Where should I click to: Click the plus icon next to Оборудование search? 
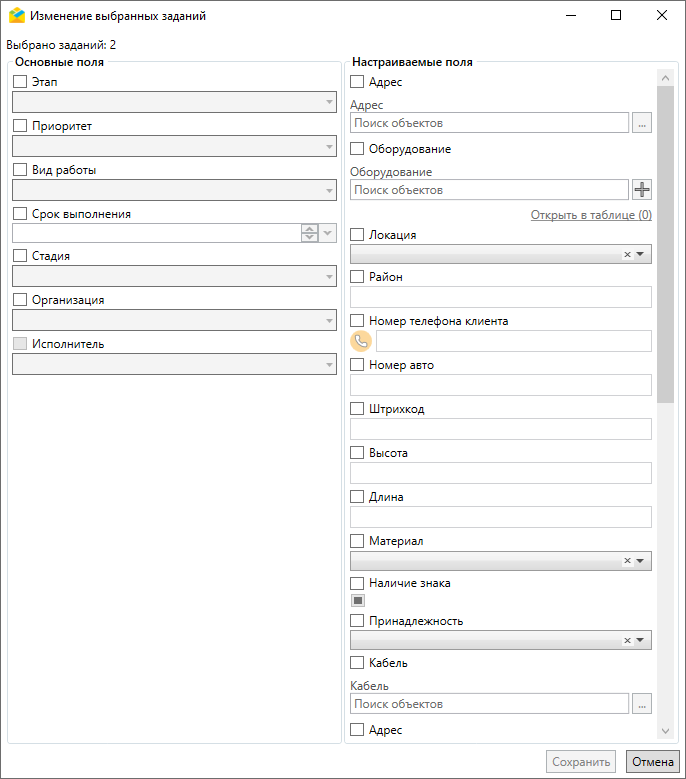click(642, 190)
